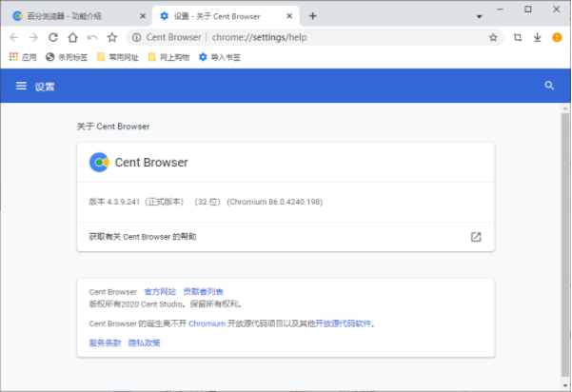The height and width of the screenshot is (392, 572).
Task: Open the 开放源代码软件 link
Action: point(344,323)
